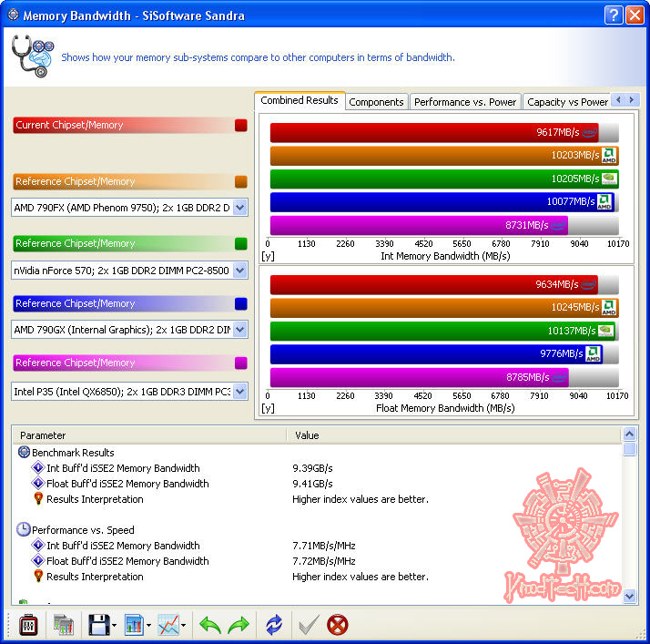This screenshot has height=644, width=650.
Task: Click the floppy disk Save icon
Action: [x=98, y=625]
